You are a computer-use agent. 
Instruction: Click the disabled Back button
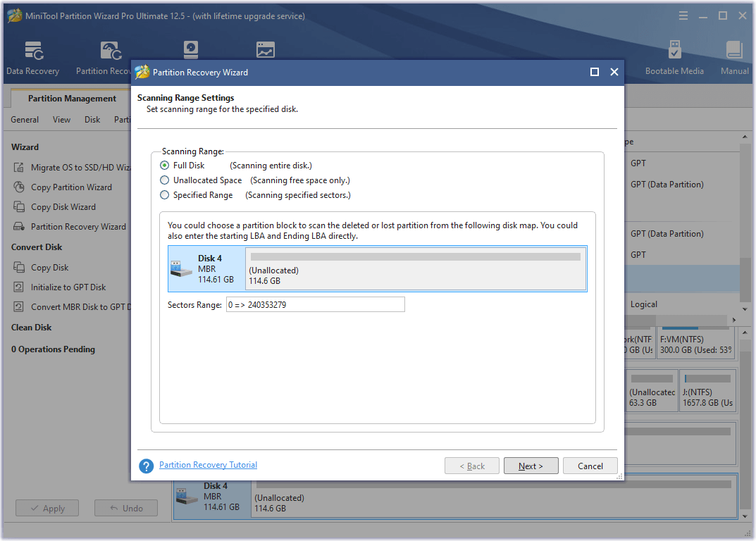click(x=472, y=466)
